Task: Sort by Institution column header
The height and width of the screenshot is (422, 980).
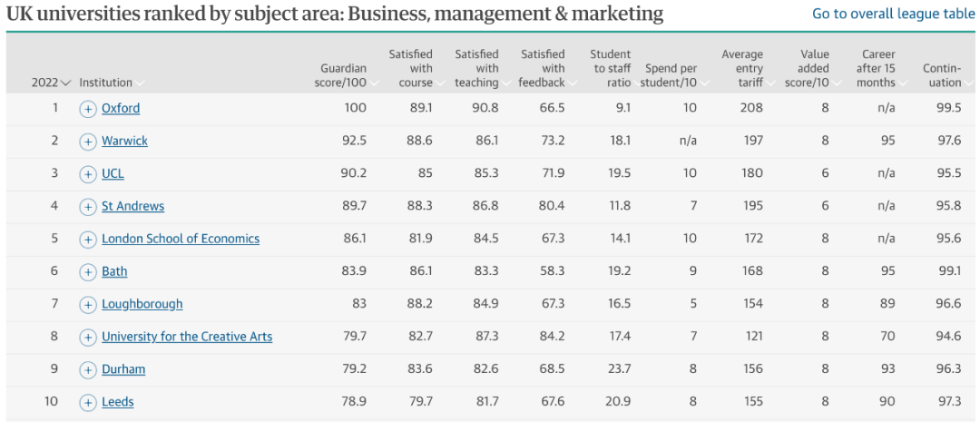Action: [106, 83]
